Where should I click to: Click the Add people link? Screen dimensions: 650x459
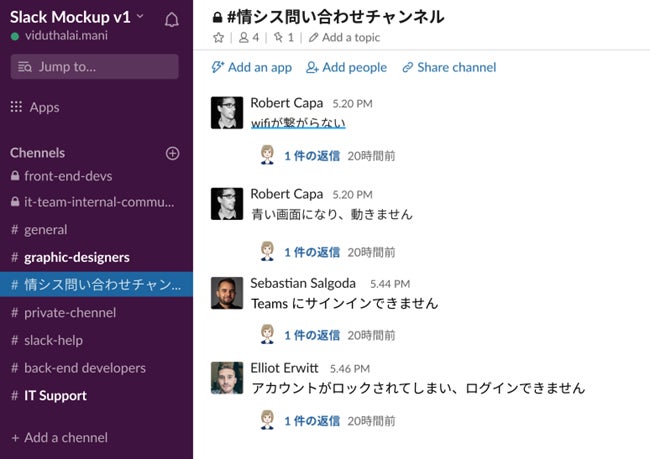click(346, 68)
